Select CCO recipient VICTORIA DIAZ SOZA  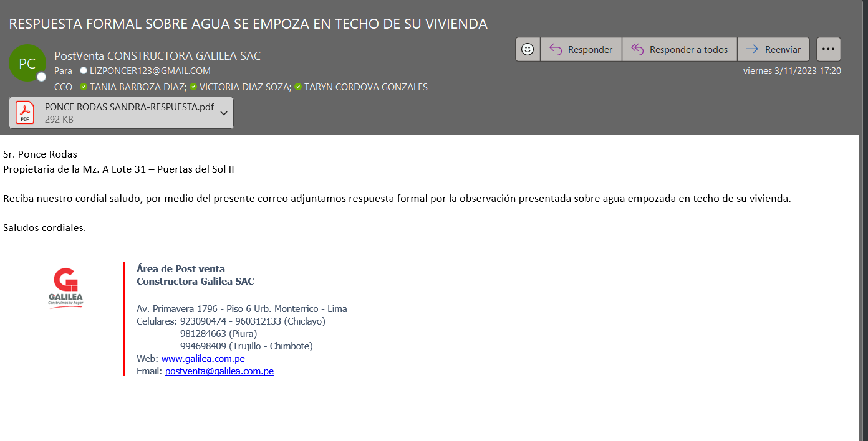pos(245,87)
